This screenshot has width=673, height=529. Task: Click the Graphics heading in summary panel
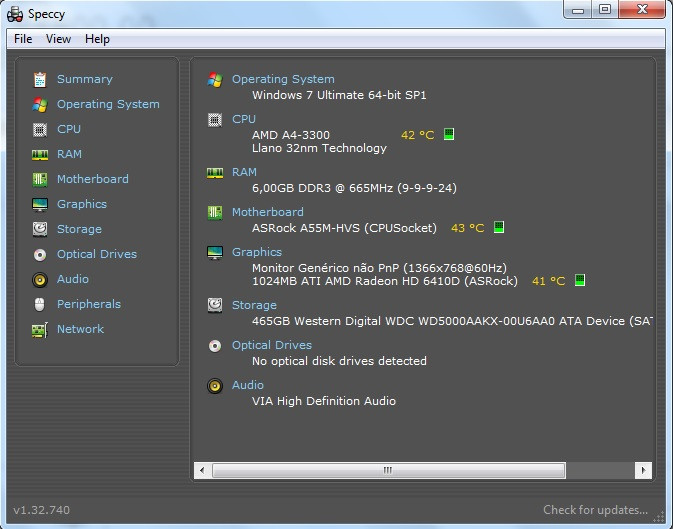257,252
